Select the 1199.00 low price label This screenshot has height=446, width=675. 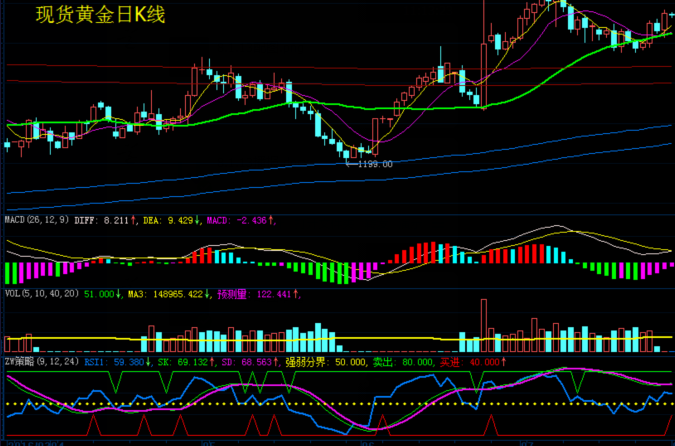375,164
